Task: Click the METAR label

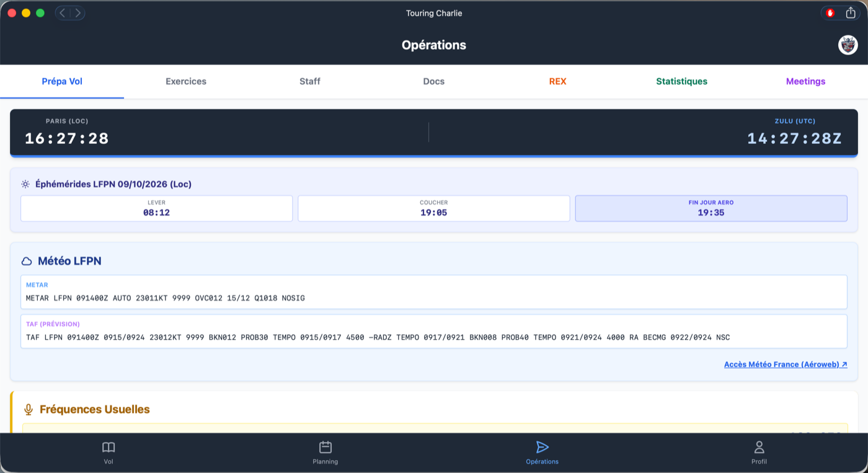Action: [x=37, y=285]
